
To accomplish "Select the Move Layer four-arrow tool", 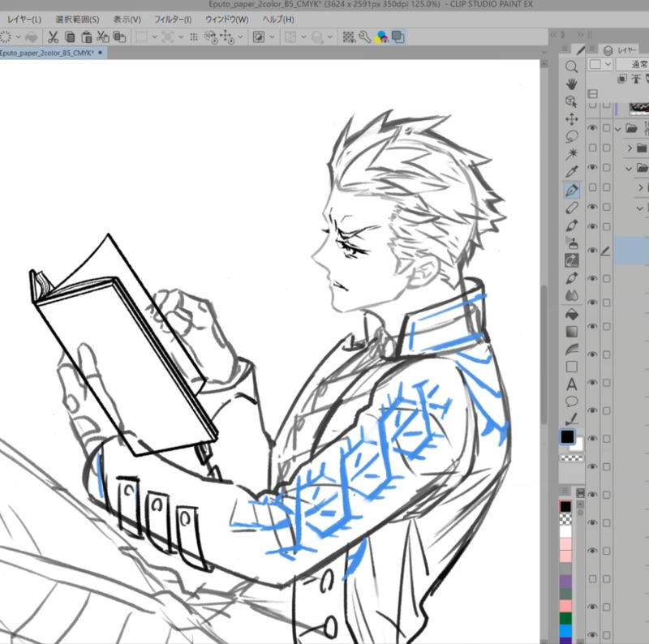I will [x=572, y=119].
